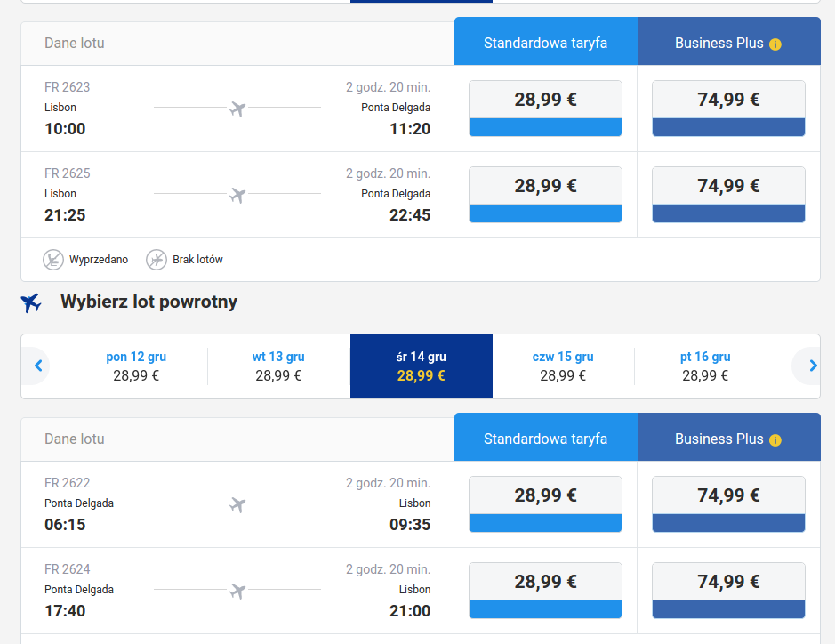Show earlier return dates with left chevron
Screen dimensions: 835x644
[37, 366]
